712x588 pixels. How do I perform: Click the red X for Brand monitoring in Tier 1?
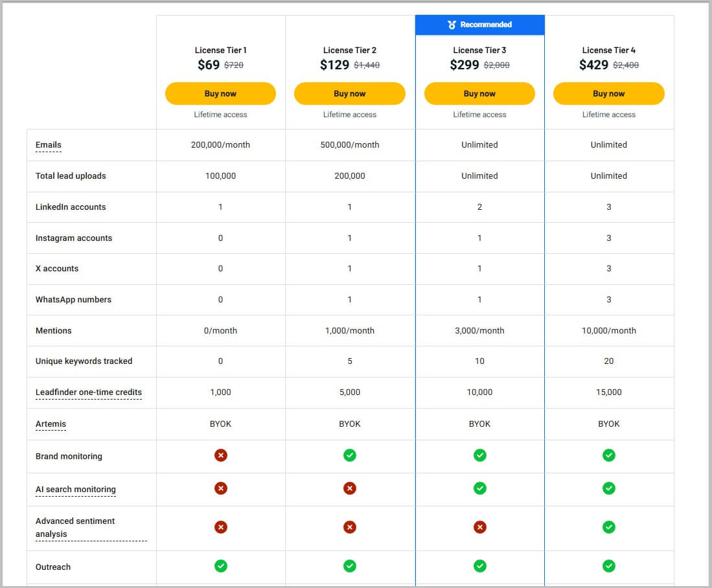tap(220, 455)
